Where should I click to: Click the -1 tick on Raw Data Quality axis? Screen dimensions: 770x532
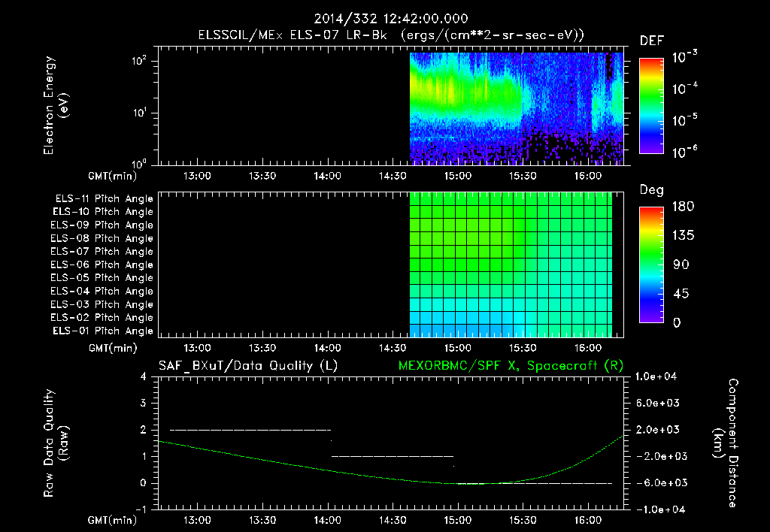click(141, 509)
